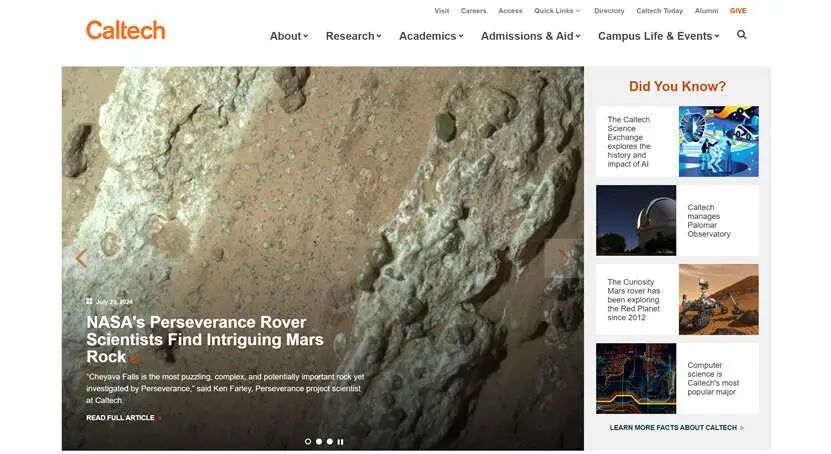Open the Palomar Observatory thumbnail image

[x=636, y=220]
